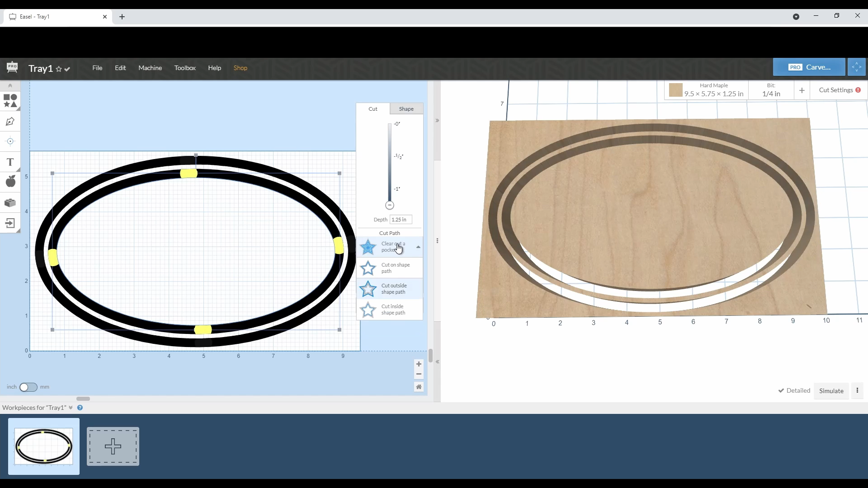868x488 pixels.
Task: Toggle inch to mm units switch
Action: 28,387
